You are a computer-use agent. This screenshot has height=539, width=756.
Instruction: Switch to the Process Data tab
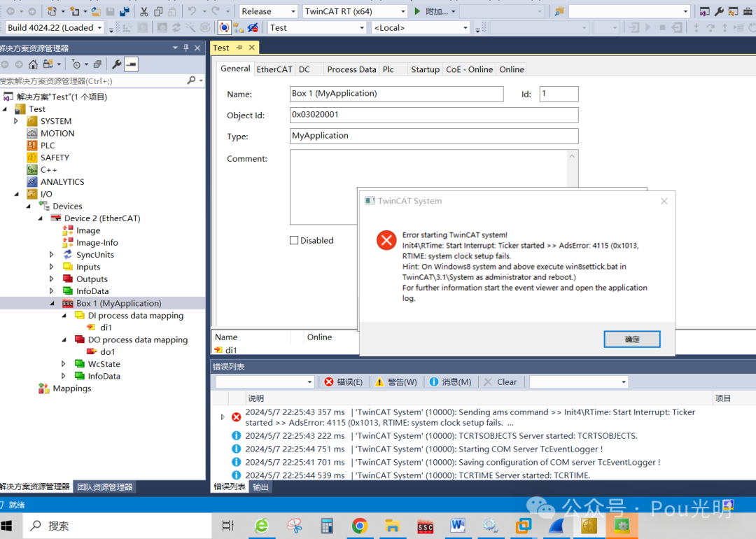pos(351,69)
